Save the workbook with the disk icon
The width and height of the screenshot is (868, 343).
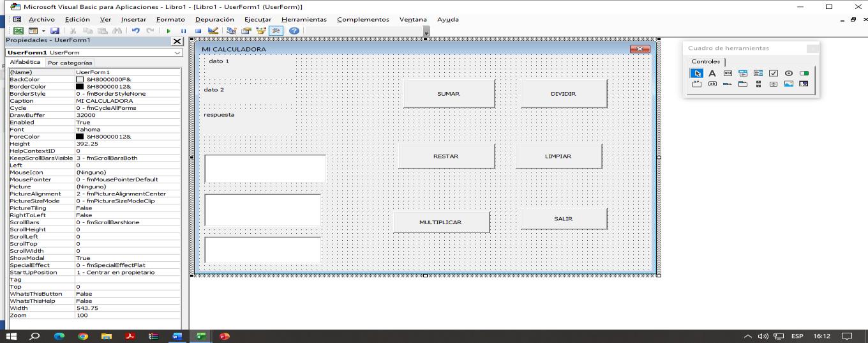point(55,31)
